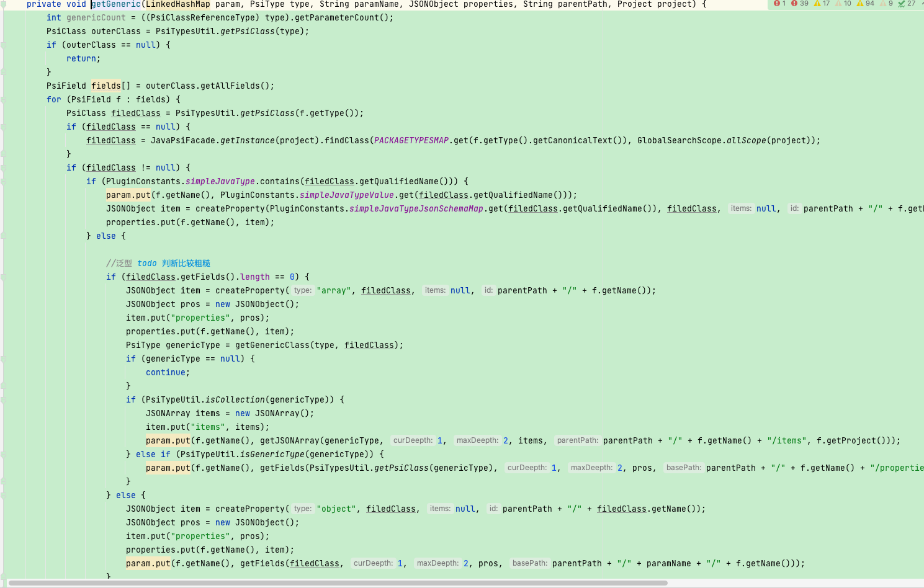This screenshot has height=588, width=924.
Task: Click the horizontal scrollbar thumb at the bottom
Action: (x=338, y=583)
